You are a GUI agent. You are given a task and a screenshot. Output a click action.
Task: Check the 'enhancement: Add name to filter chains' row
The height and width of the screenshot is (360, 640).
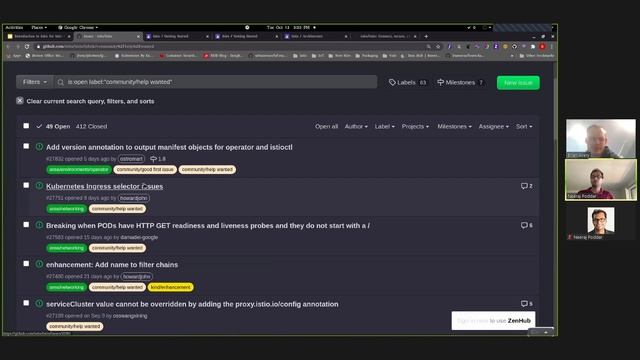(26, 264)
